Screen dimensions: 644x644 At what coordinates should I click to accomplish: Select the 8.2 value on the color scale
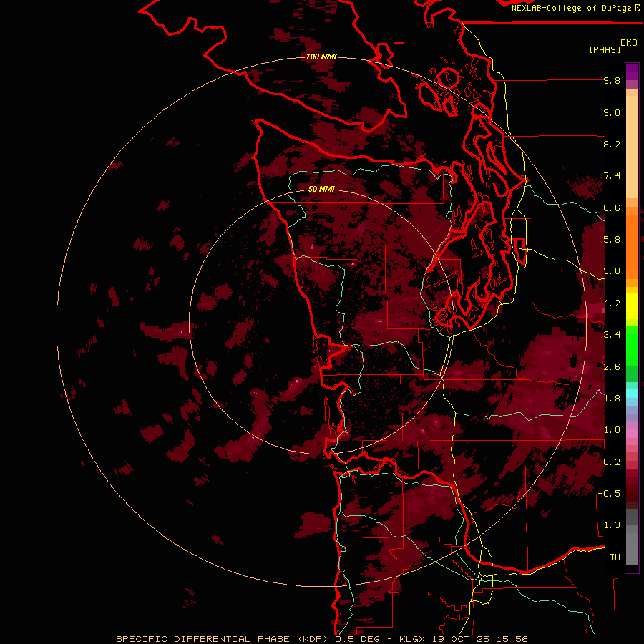tap(612, 144)
